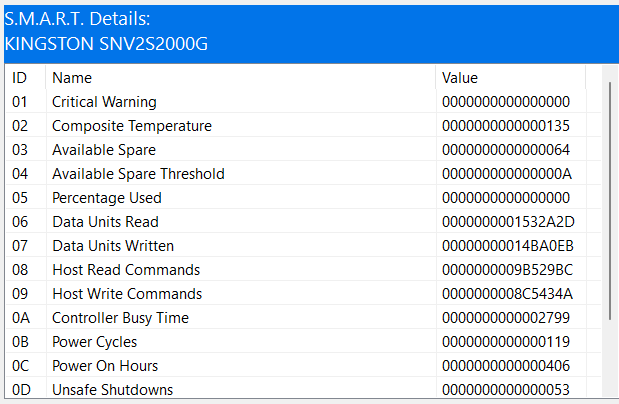Click the ID cell 0B
The width and height of the screenshot is (619, 404).
(x=20, y=342)
